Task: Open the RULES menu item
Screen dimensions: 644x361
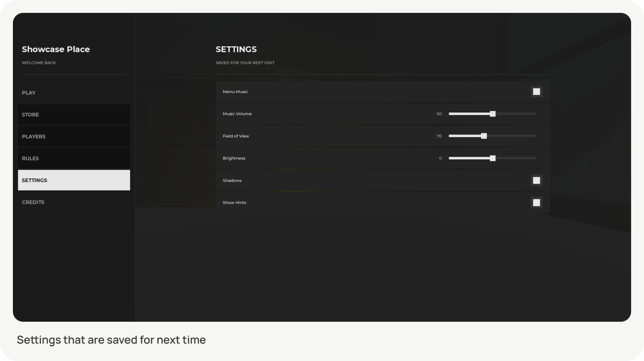Action: coord(74,158)
